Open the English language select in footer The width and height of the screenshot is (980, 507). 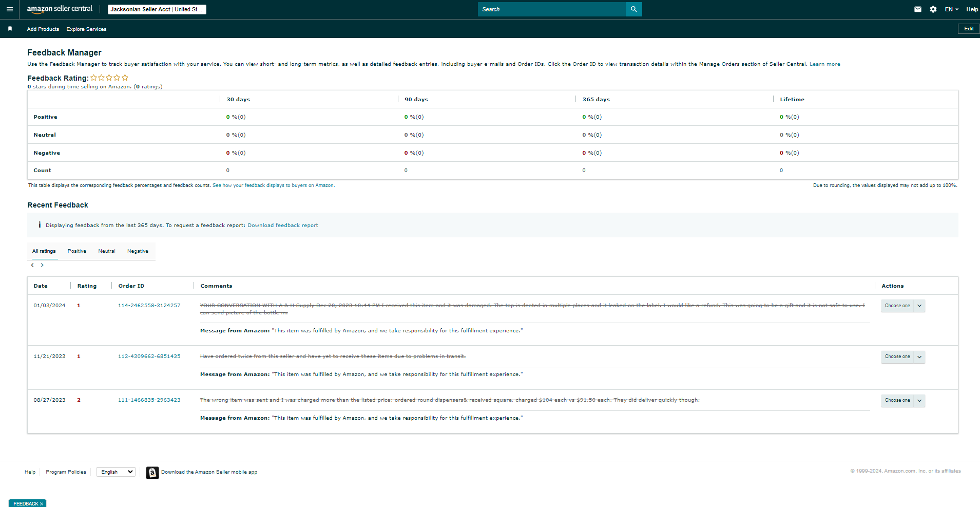coord(116,472)
